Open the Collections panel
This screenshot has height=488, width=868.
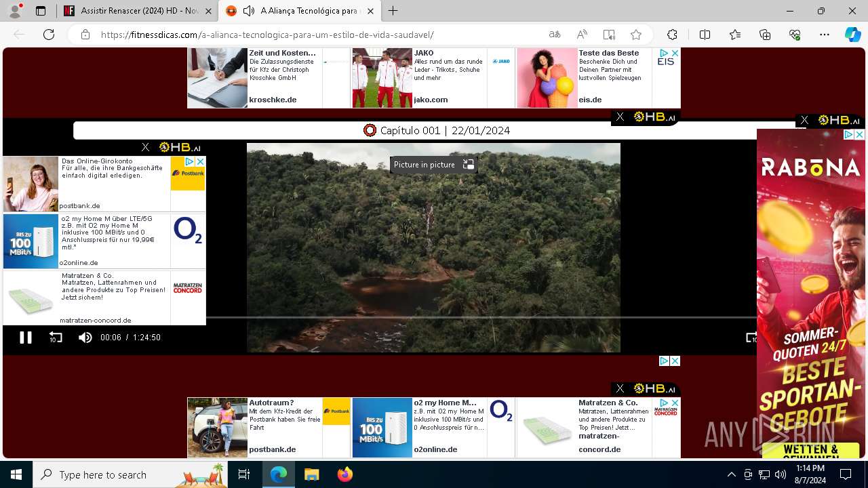[x=765, y=35]
